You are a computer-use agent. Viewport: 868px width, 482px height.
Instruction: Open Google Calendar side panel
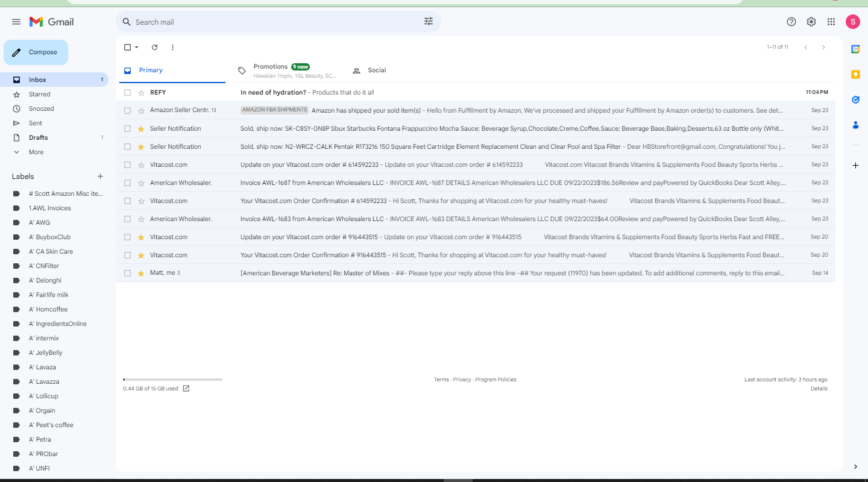(855, 49)
